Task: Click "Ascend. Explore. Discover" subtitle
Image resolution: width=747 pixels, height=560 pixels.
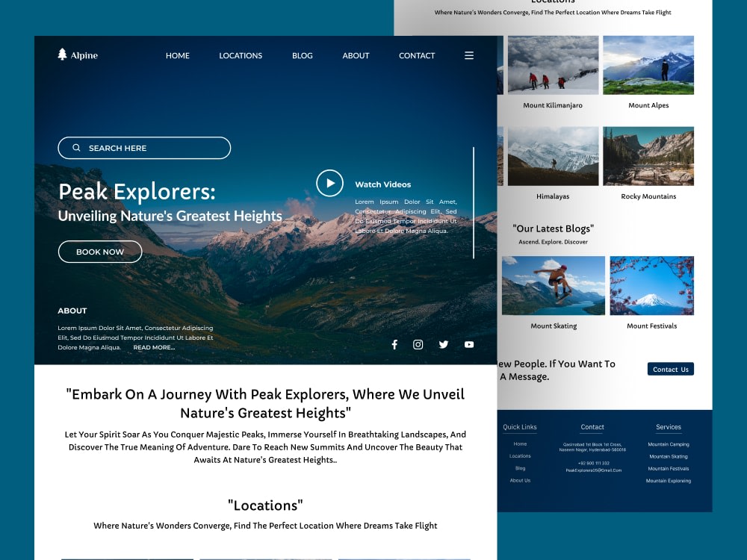Action: (553, 242)
